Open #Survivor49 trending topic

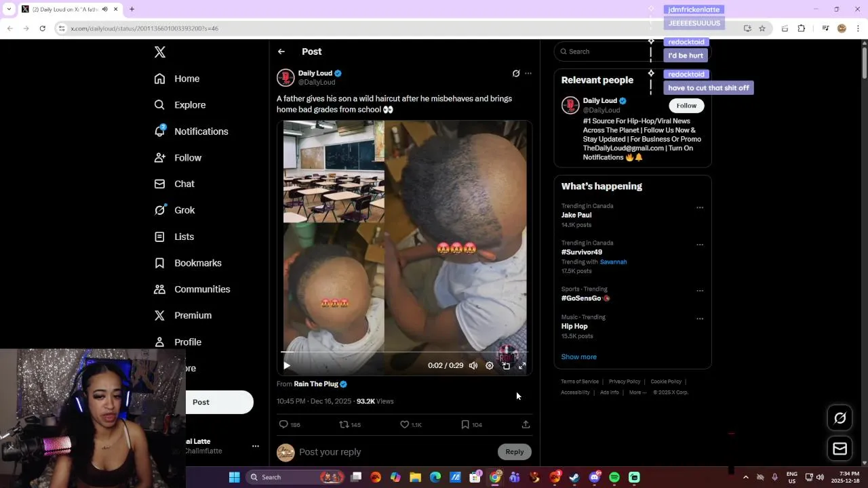[582, 252]
